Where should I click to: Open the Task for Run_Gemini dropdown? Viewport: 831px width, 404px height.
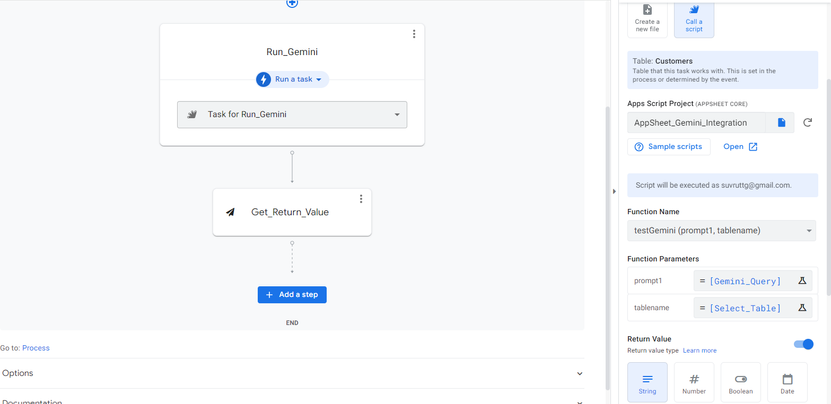pos(292,115)
